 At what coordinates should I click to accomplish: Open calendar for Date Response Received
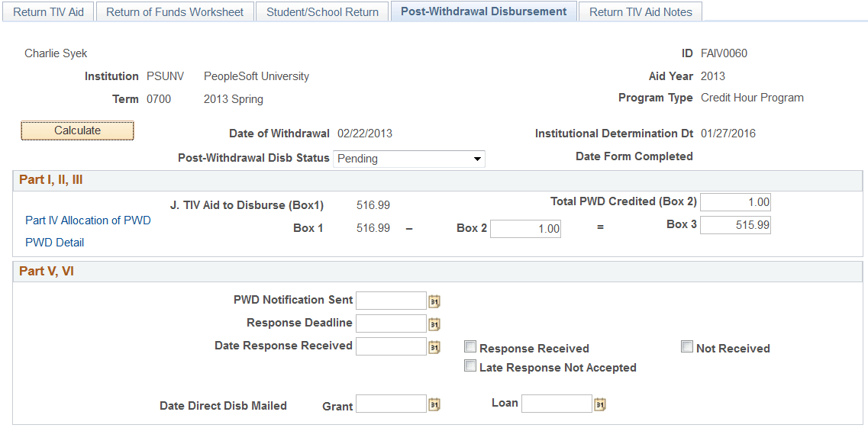click(434, 347)
